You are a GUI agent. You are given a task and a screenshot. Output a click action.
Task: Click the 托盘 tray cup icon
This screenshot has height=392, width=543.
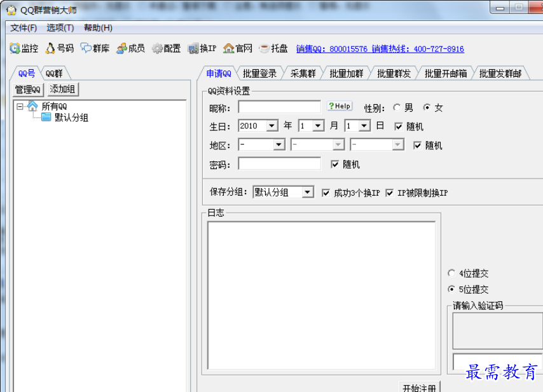click(273, 48)
